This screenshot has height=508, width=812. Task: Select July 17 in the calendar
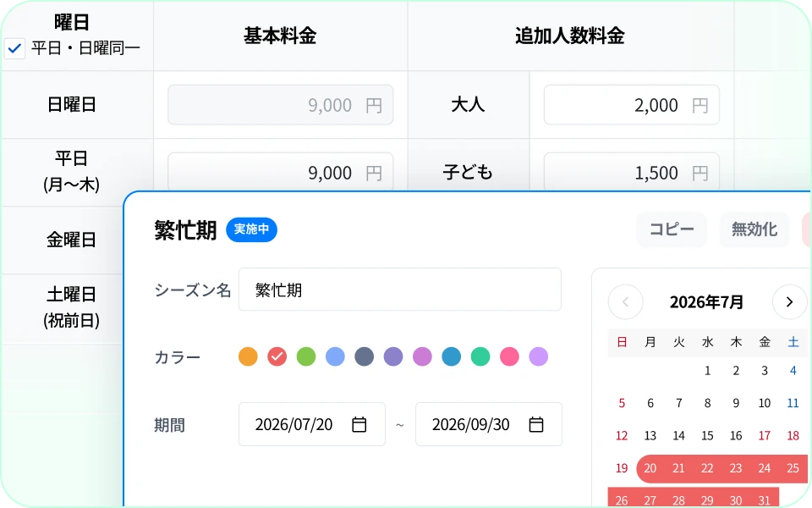pos(765,436)
